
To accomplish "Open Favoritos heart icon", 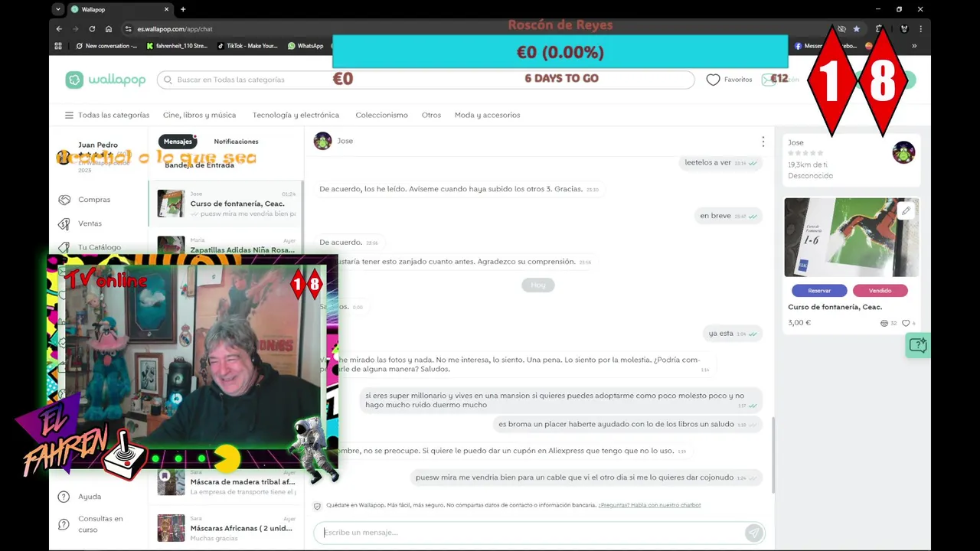I will (713, 80).
